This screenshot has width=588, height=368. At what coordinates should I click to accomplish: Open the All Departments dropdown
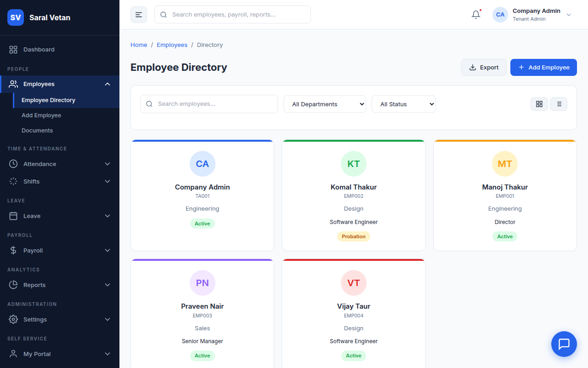325,104
